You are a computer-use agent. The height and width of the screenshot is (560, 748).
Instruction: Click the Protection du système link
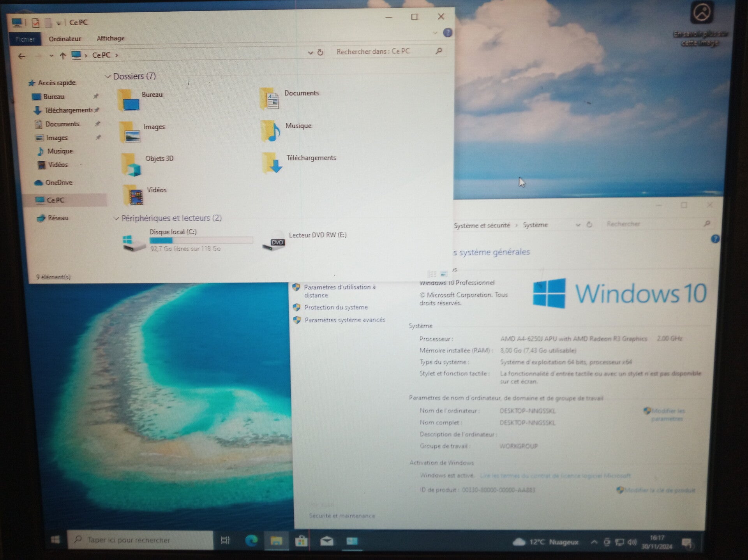(336, 307)
